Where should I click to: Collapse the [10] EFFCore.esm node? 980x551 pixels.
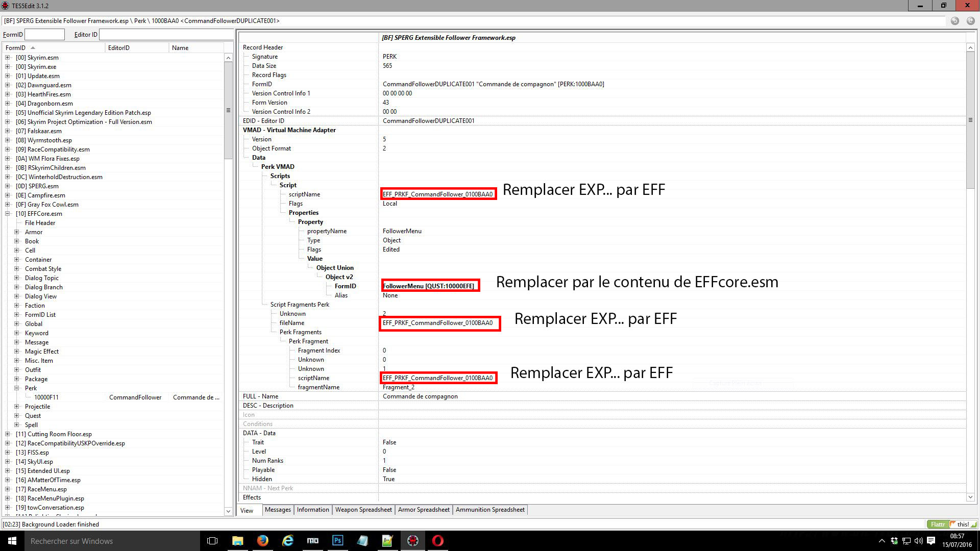click(8, 214)
